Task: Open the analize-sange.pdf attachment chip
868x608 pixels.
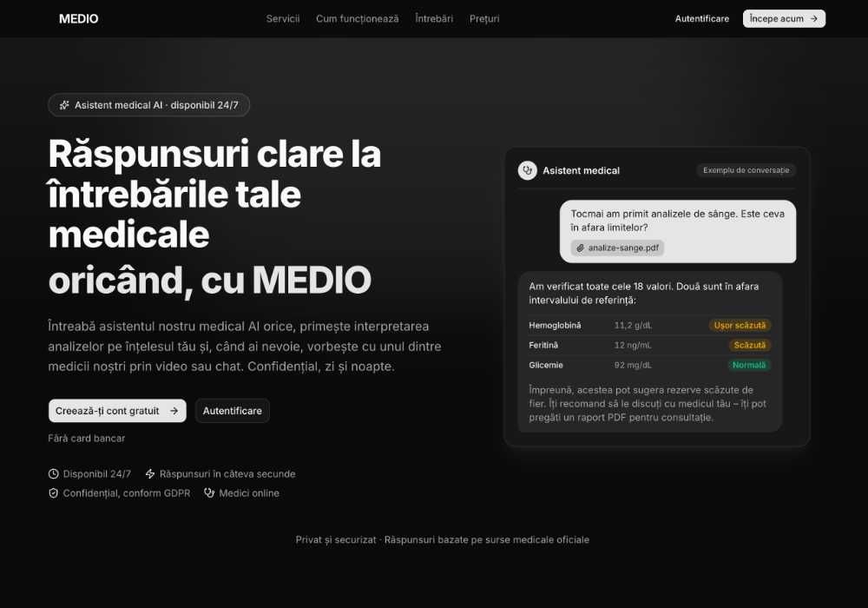Action: pos(618,248)
